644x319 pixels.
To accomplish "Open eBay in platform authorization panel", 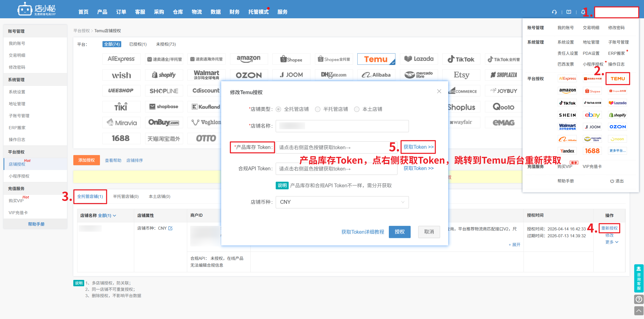I will click(x=592, y=115).
